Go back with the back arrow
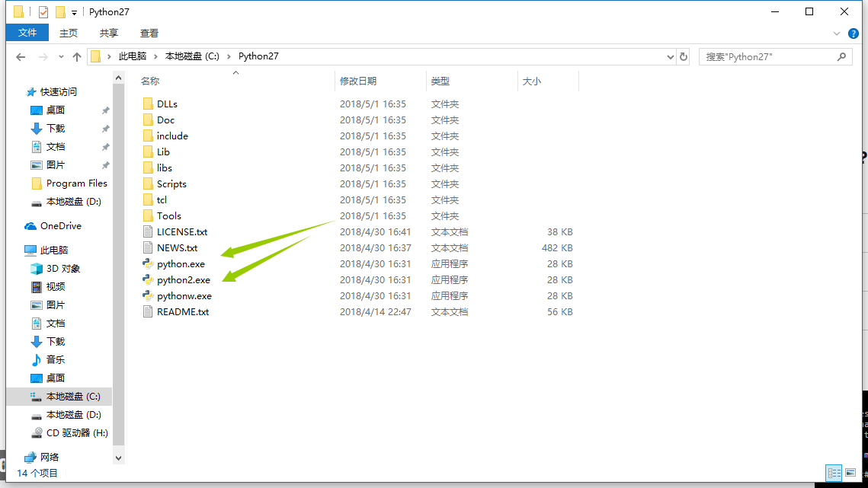The height and width of the screenshot is (488, 868). point(21,57)
